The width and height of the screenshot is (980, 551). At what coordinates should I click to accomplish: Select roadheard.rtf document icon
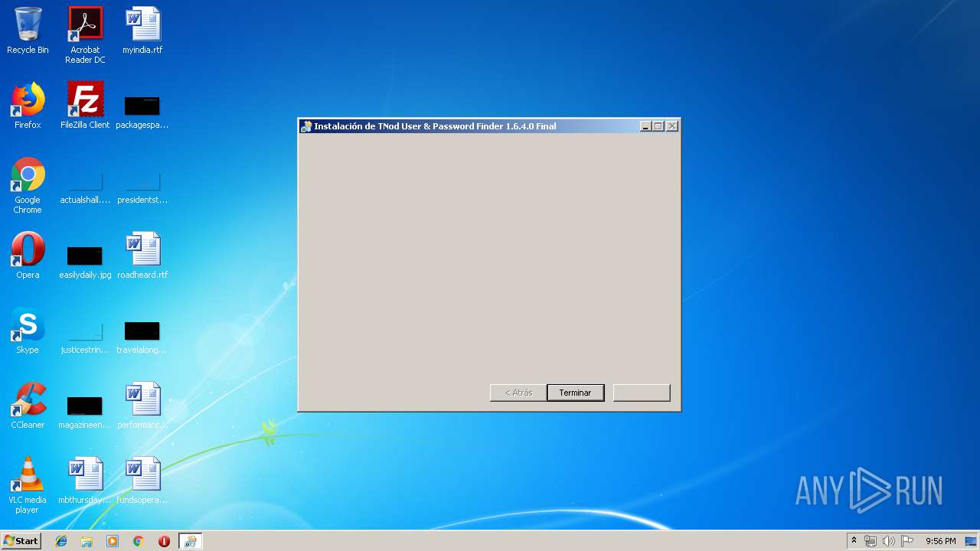tap(142, 256)
